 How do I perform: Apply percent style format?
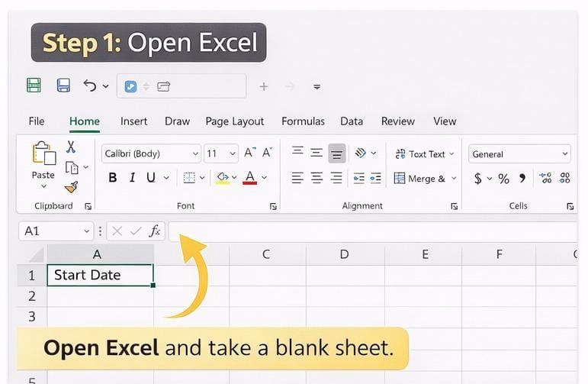click(x=503, y=179)
